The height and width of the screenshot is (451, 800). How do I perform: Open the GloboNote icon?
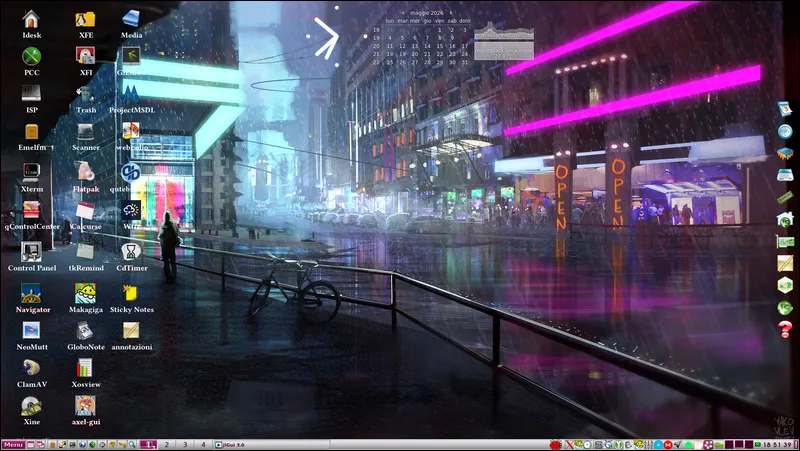(x=85, y=331)
